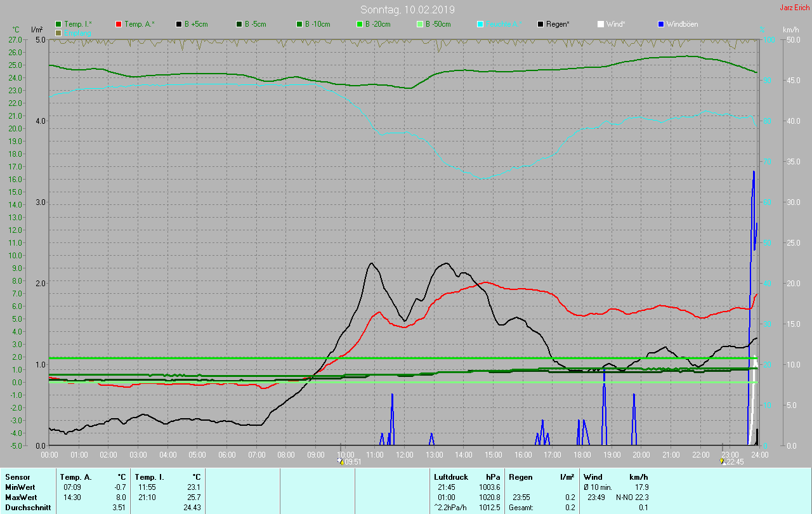812x514 pixels.
Task: Click the Luftdruck header in data table
Action: point(451,477)
